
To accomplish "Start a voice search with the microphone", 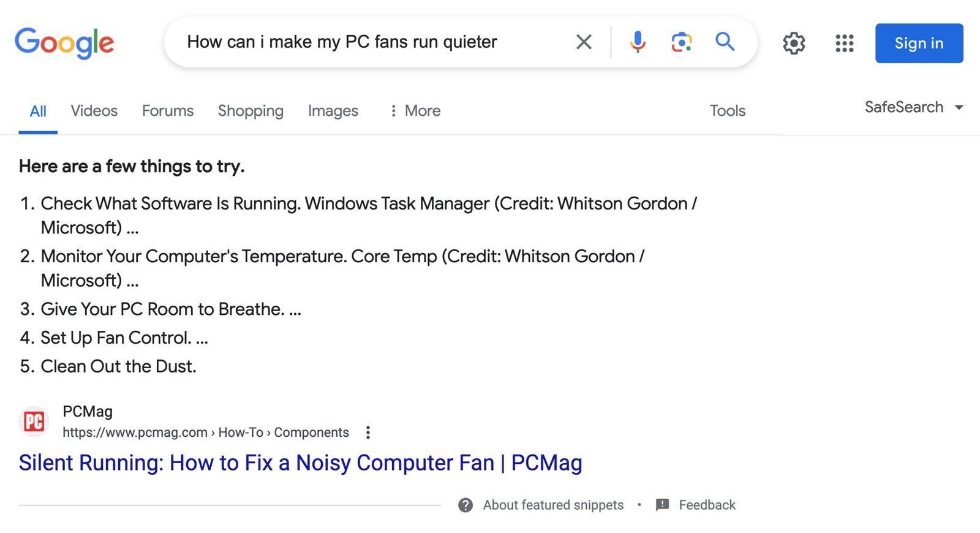I will tap(638, 42).
